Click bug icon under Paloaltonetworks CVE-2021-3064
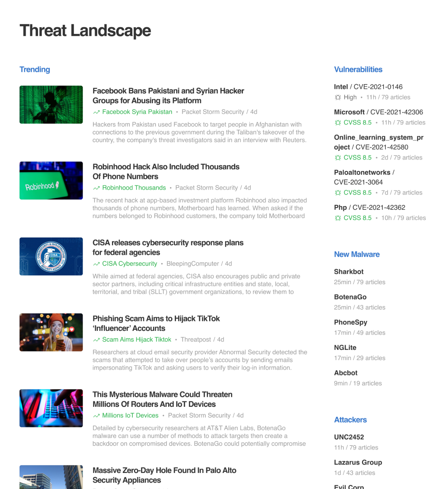The width and height of the screenshot is (448, 489). pyautogui.click(x=338, y=193)
